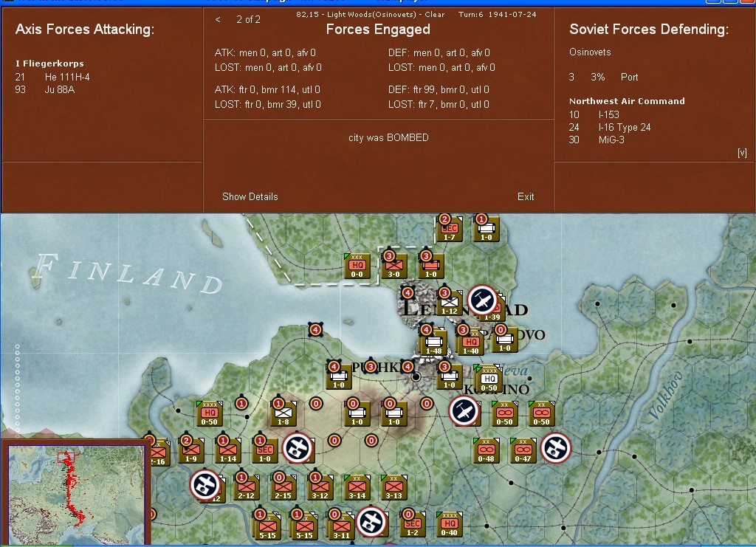
Task: Click Exit on the battle report
Action: point(526,196)
